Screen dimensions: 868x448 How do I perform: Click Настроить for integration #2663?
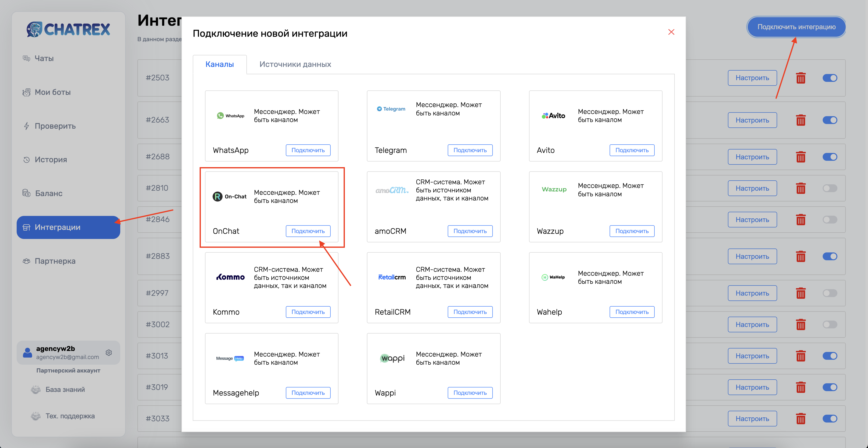[752, 120]
